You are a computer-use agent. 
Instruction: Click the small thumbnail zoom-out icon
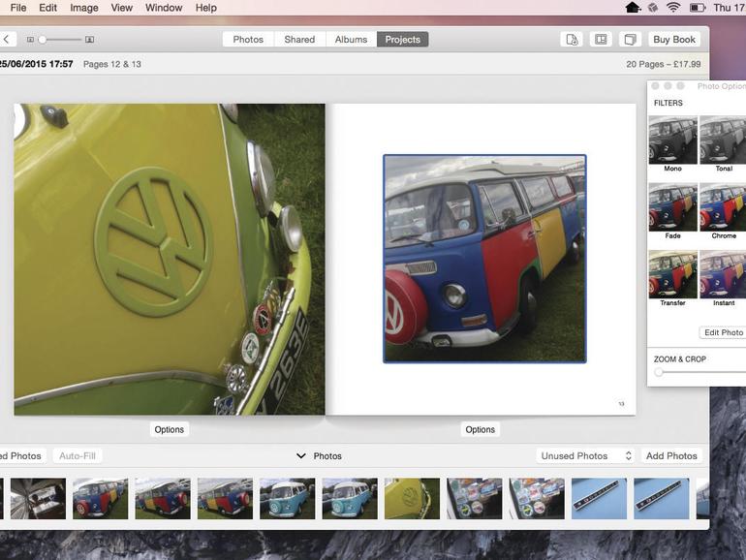click(x=30, y=40)
